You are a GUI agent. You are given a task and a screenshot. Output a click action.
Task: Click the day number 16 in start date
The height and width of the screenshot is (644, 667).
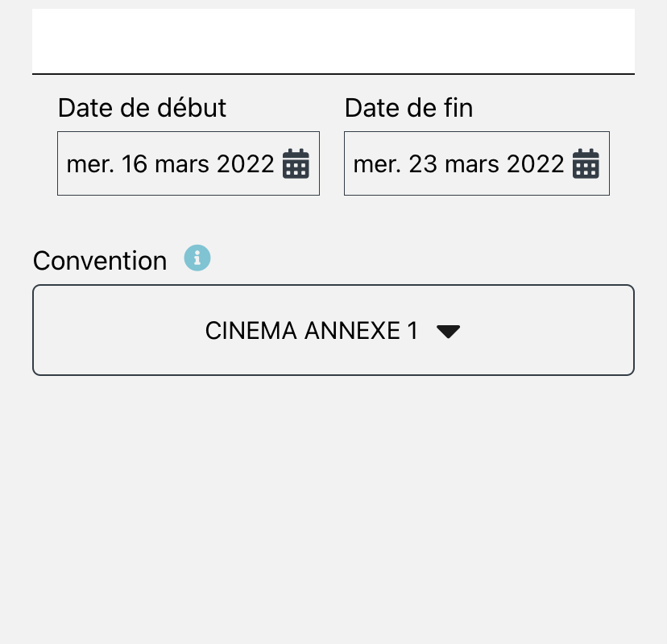click(135, 163)
